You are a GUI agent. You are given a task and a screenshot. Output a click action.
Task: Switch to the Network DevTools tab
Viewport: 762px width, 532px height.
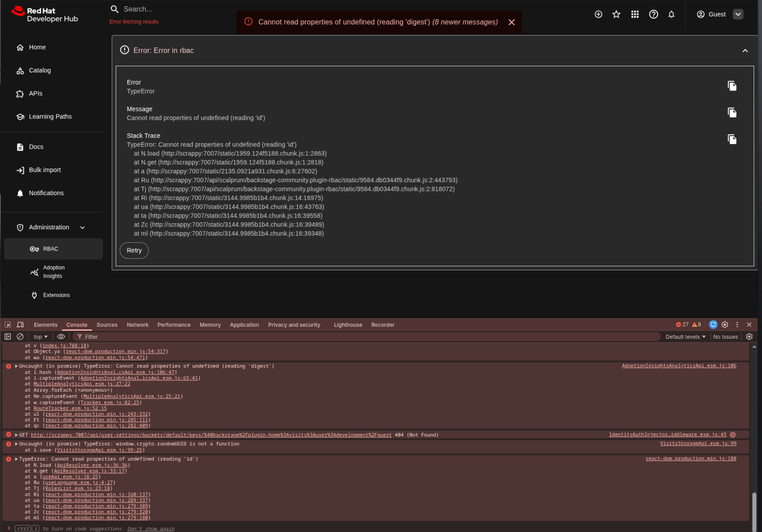point(138,325)
